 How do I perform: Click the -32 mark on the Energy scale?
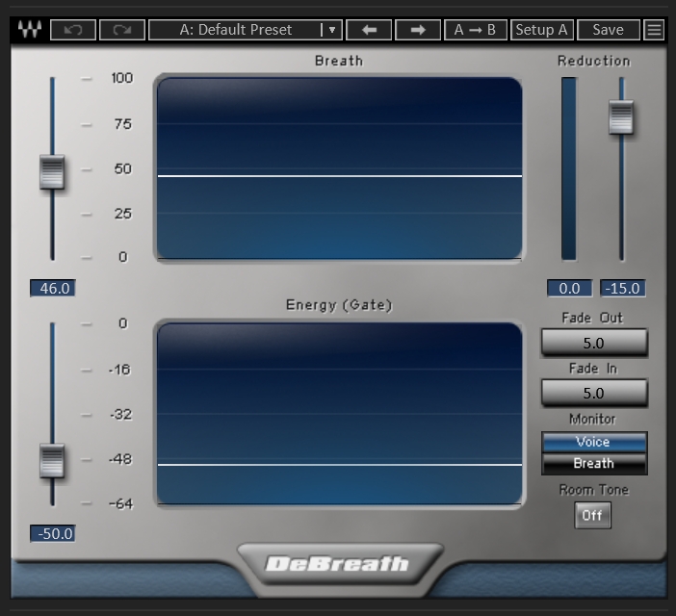[120, 415]
